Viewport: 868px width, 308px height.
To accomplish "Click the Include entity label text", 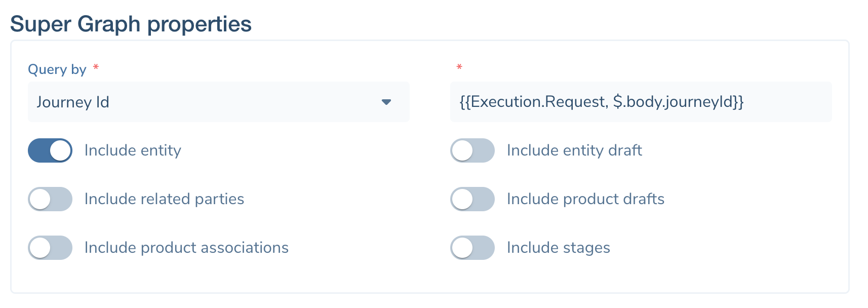I will point(133,150).
